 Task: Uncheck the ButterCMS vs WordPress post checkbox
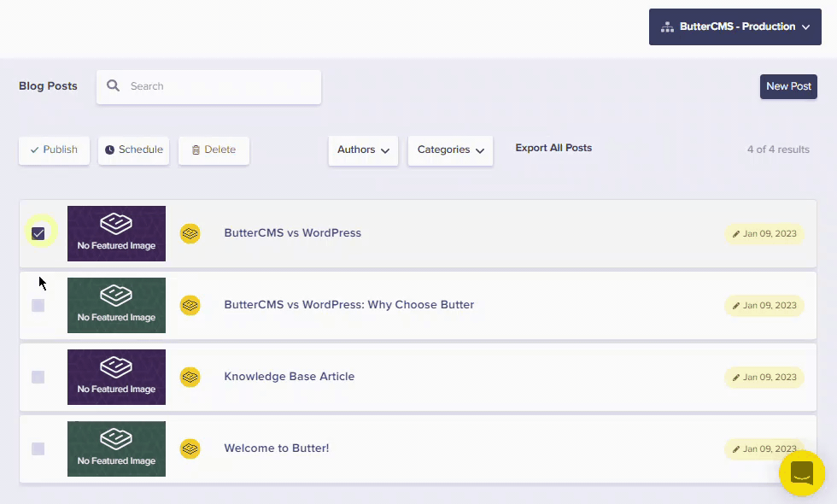38,233
